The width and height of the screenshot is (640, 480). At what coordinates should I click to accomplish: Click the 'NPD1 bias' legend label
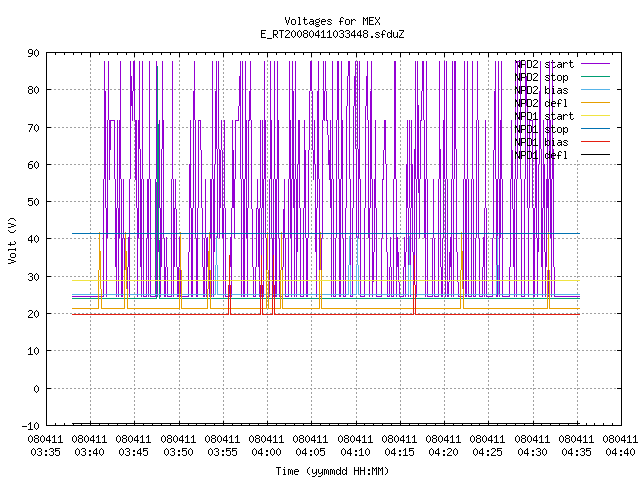tap(541, 142)
